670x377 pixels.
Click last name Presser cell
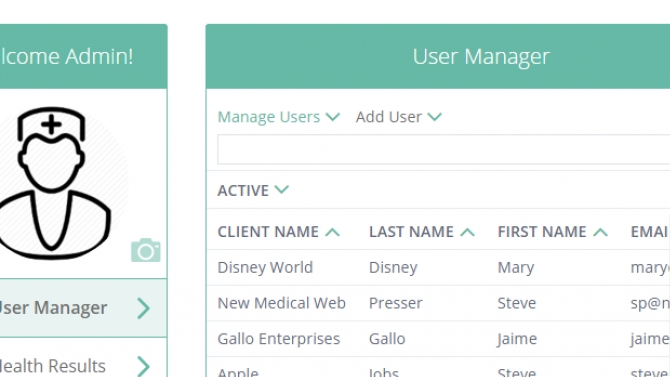pyautogui.click(x=396, y=303)
